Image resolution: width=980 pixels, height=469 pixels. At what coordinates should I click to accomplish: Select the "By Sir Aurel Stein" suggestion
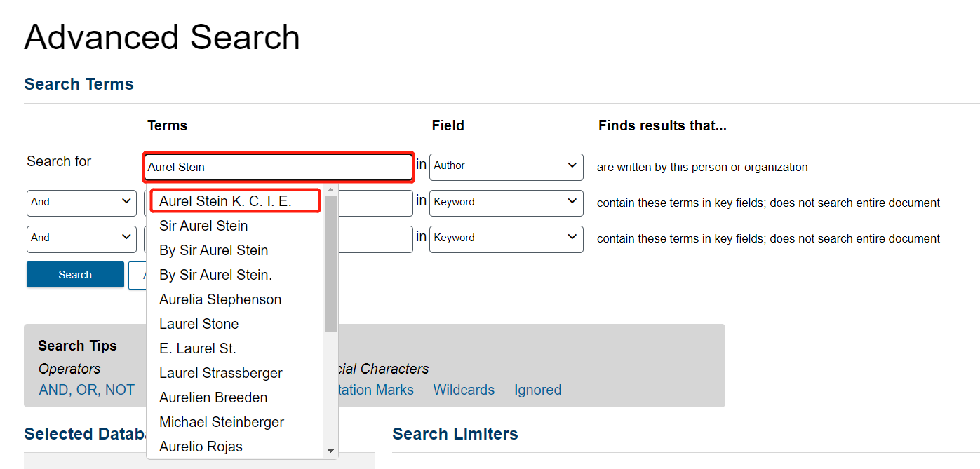pyautogui.click(x=213, y=250)
